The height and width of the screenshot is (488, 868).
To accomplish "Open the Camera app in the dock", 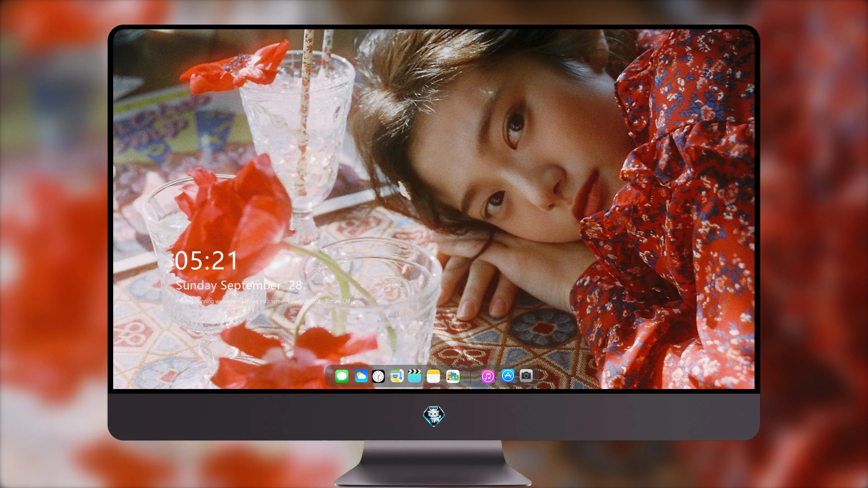I will [x=526, y=376].
